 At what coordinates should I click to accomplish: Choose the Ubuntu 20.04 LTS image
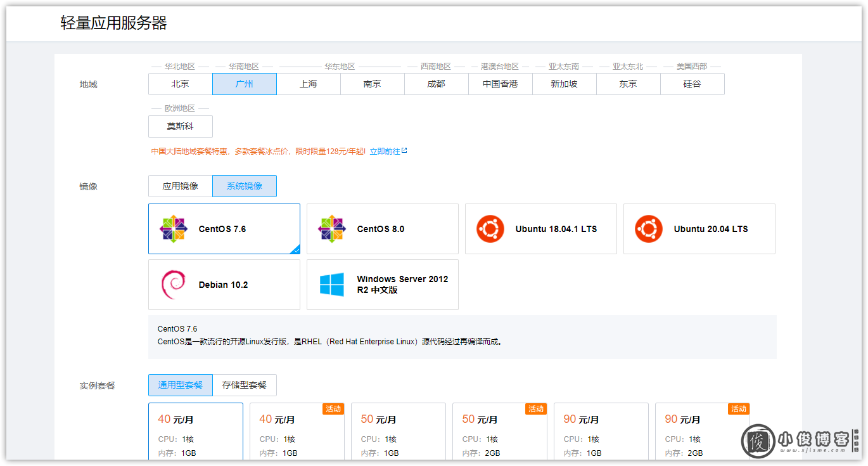pyautogui.click(x=699, y=229)
